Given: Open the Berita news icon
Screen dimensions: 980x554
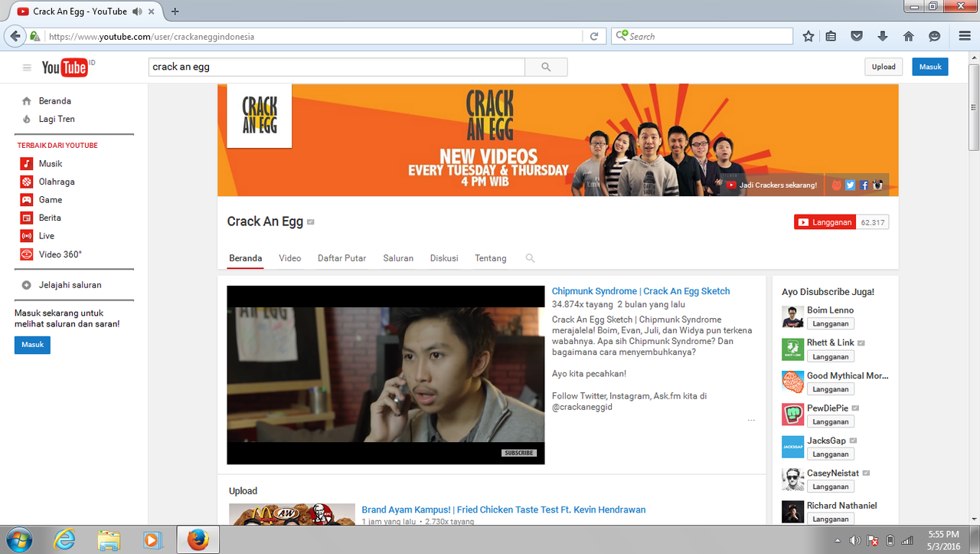Looking at the screenshot, I should (27, 218).
